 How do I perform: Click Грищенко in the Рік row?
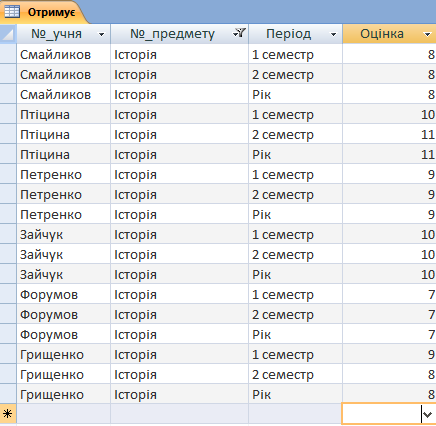click(52, 395)
